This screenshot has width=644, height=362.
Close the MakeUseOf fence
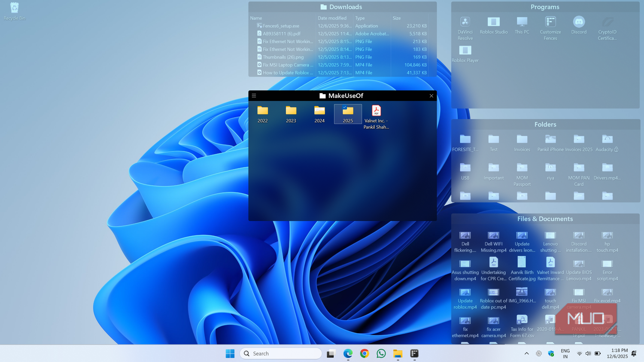pos(431,96)
